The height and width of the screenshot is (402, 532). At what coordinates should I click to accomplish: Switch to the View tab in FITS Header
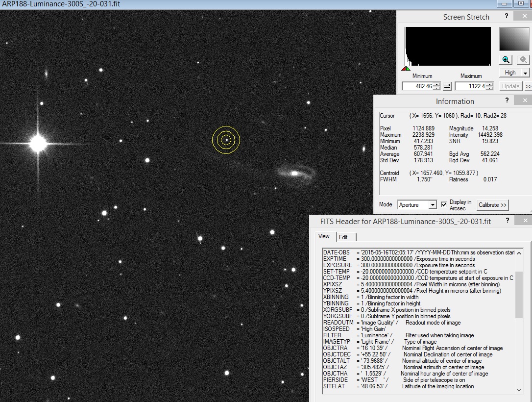[x=324, y=236]
